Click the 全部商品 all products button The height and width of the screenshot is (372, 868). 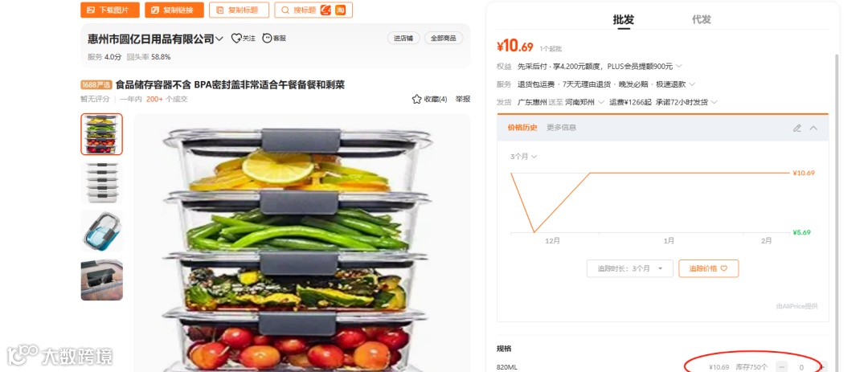[444, 39]
